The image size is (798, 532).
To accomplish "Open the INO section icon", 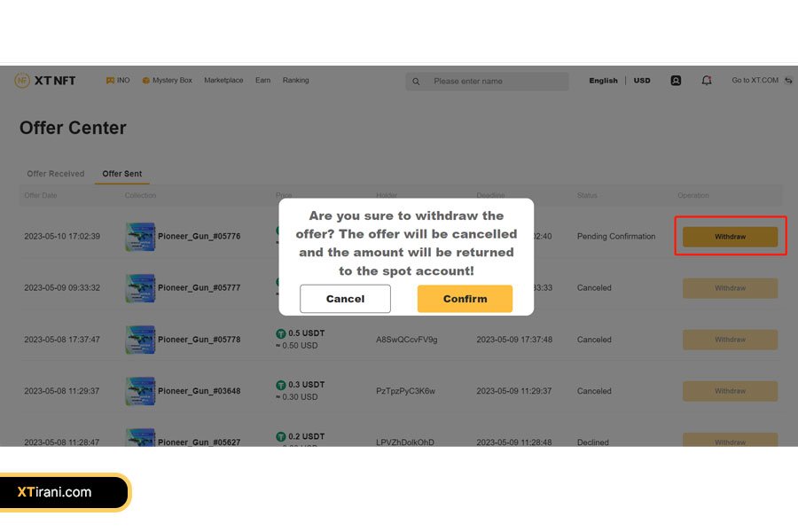I will [110, 81].
